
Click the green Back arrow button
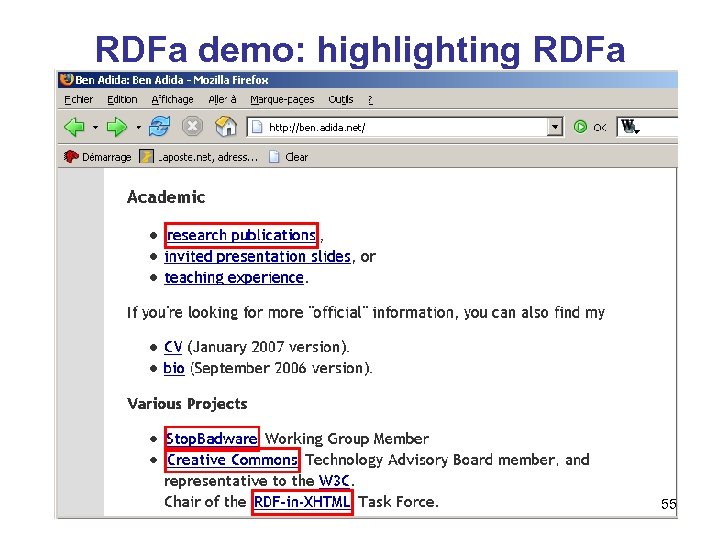pos(74,127)
